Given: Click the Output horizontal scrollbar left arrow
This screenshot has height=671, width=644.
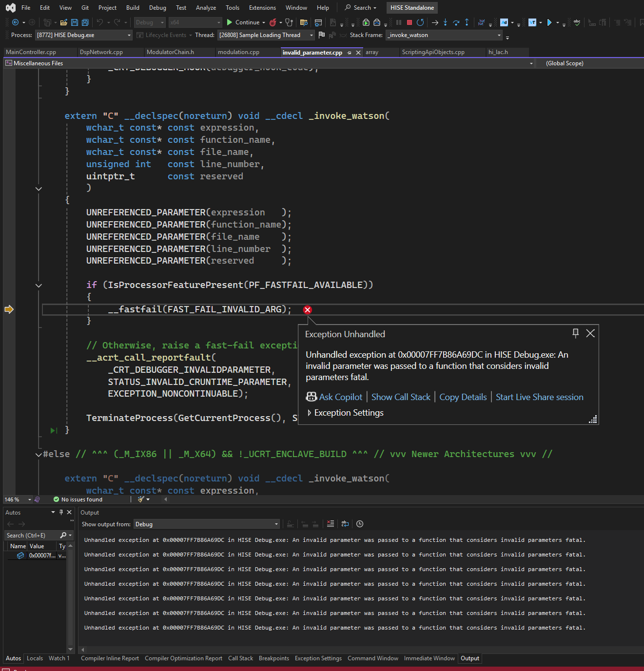Looking at the screenshot, I should tap(82, 650).
